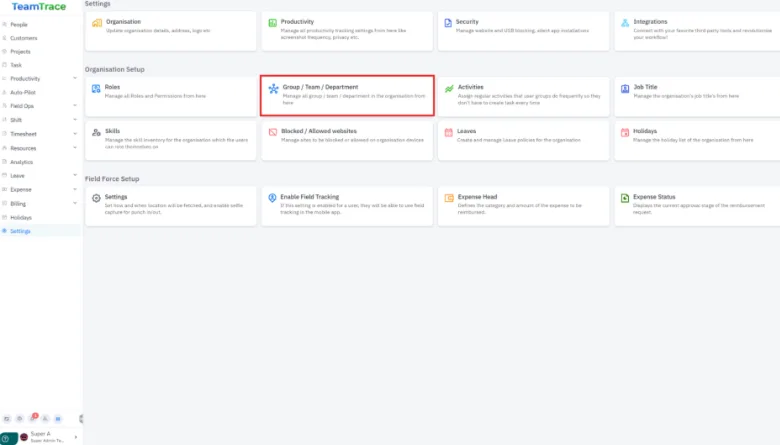Click the TeamTrace logo
780x445 pixels.
pyautogui.click(x=39, y=7)
